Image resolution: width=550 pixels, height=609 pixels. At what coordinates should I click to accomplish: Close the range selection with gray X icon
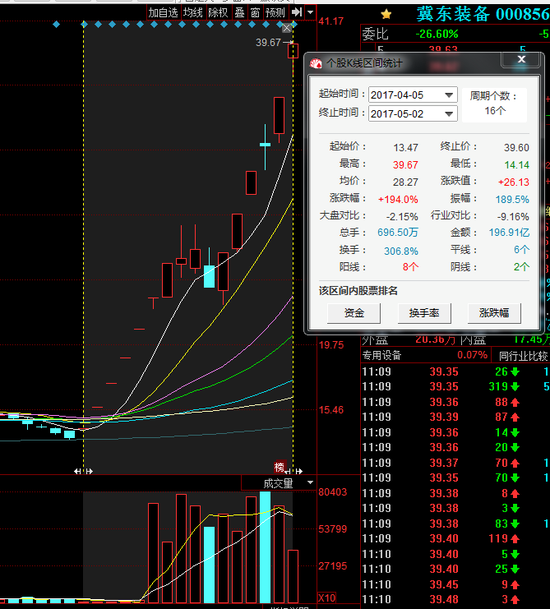pyautogui.click(x=287, y=28)
